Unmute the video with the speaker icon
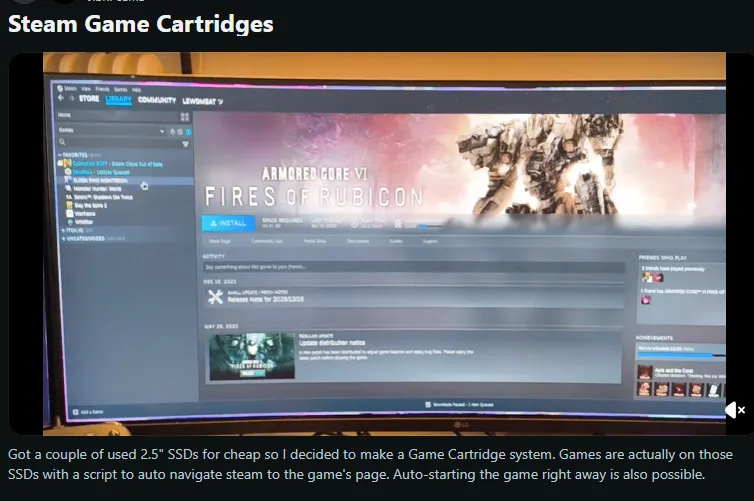Image resolution: width=754 pixels, height=501 pixels. tap(735, 410)
